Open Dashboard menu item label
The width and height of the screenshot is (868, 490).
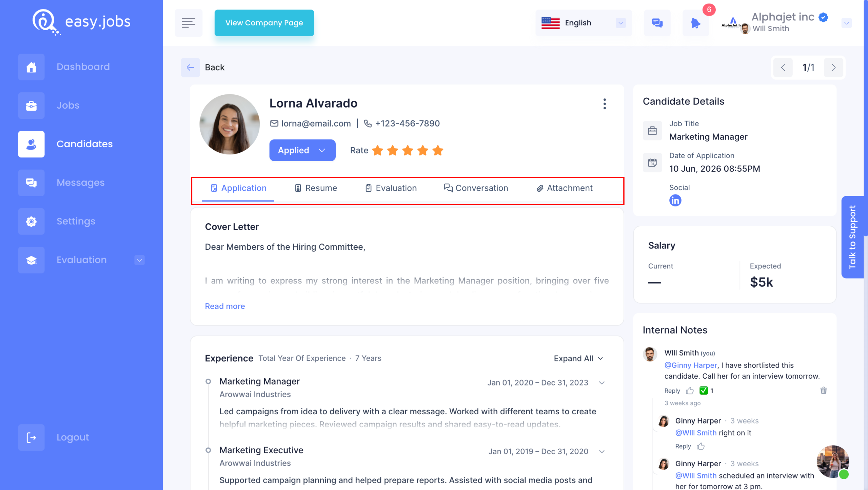coord(83,67)
